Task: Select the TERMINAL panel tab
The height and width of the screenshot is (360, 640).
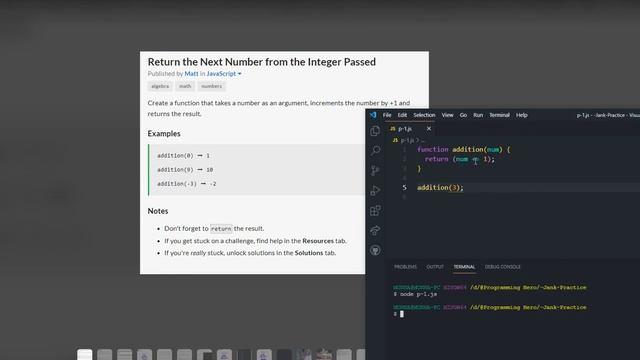Action: [464, 267]
